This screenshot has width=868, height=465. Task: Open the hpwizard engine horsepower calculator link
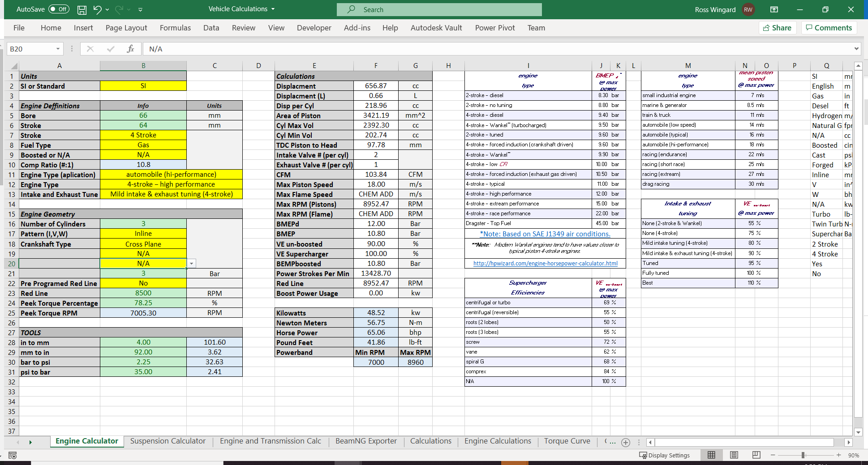point(545,263)
